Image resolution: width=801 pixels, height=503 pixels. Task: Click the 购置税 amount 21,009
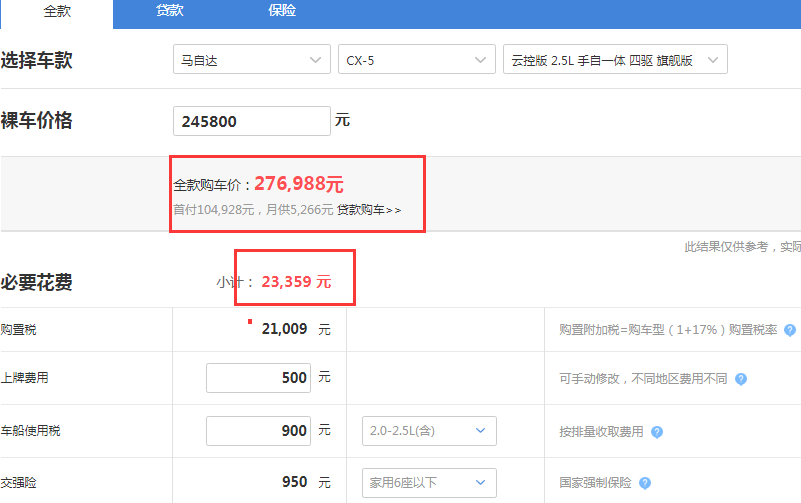[285, 329]
